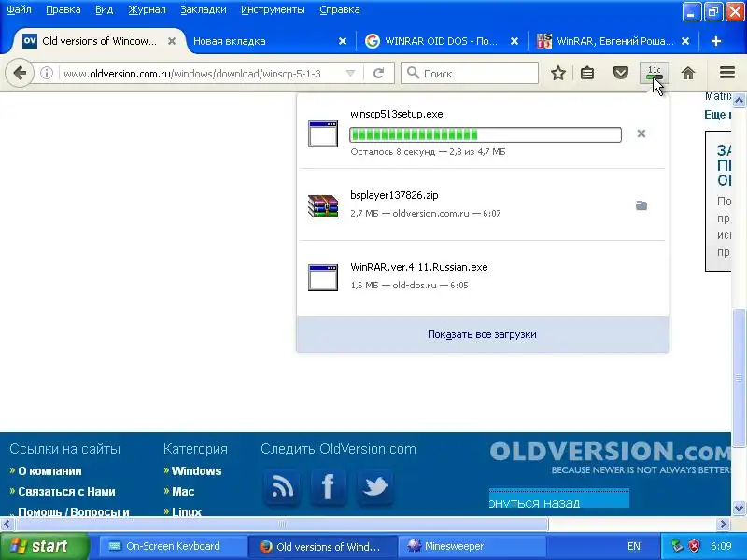
Task: Reload the page with the refresh icon
Action: click(378, 74)
